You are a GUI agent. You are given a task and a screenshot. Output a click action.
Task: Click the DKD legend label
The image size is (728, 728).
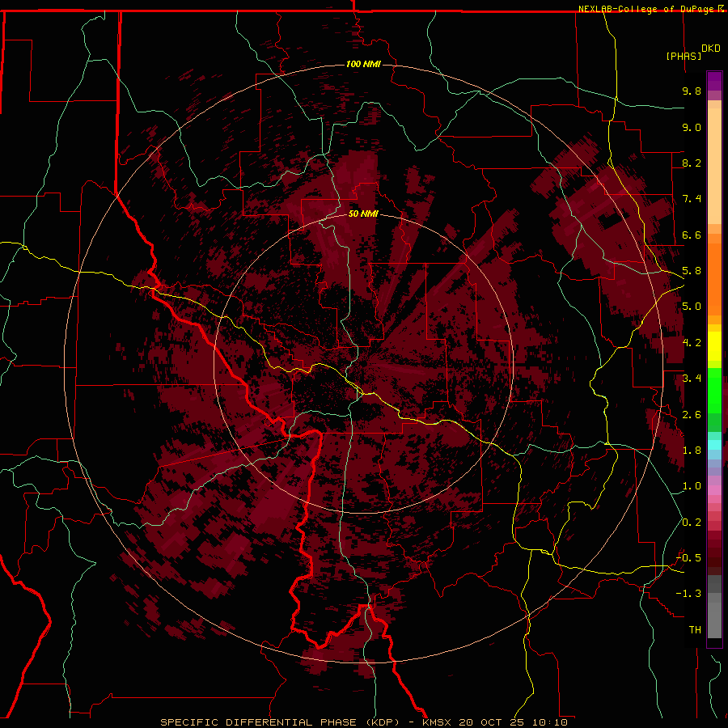[711, 49]
